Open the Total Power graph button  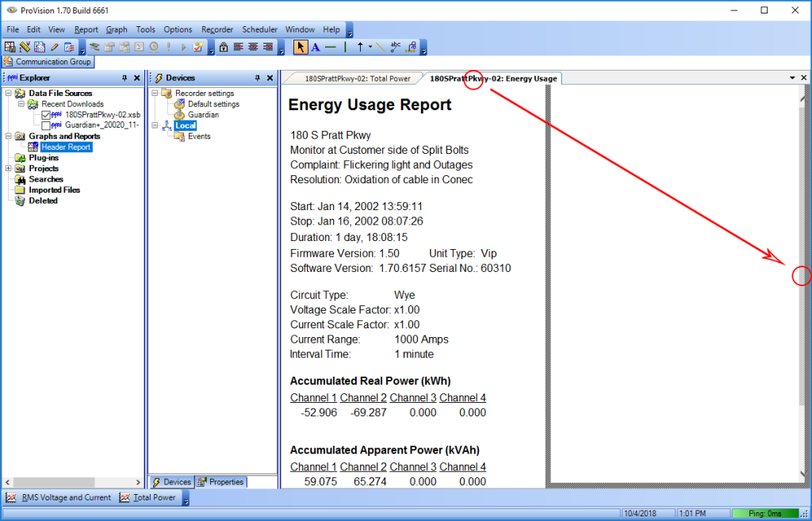153,498
